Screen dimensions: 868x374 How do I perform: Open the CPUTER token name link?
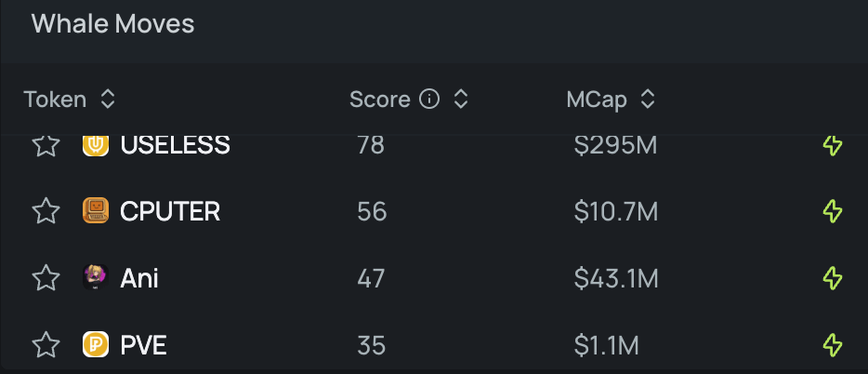pos(170,211)
